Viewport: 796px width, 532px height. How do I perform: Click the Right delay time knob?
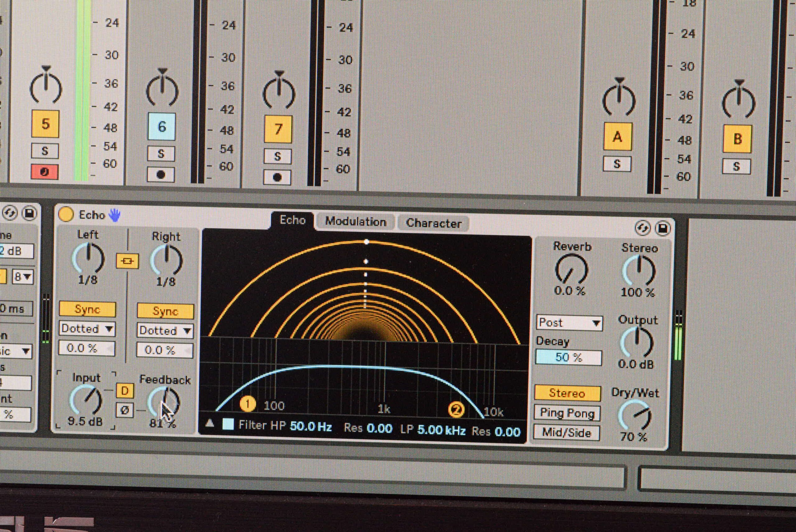point(166,260)
